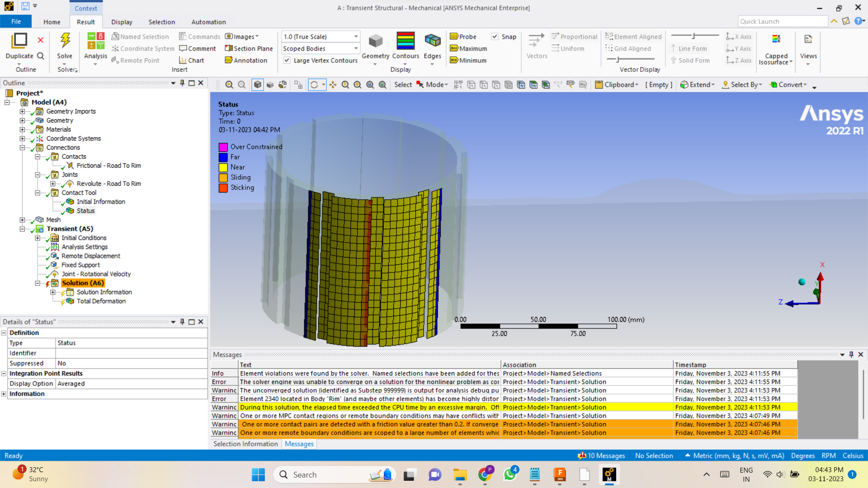Click the Metric units status bar entry
The image size is (868, 488).
pos(734,455)
